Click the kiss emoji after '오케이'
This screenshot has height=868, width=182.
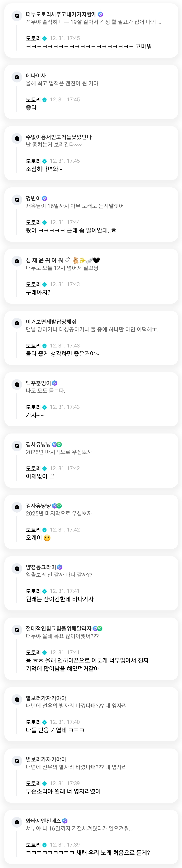click(x=47, y=538)
